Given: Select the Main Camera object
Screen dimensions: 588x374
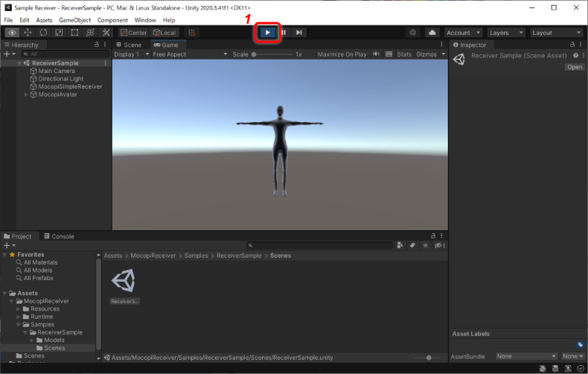Looking at the screenshot, I should pyautogui.click(x=57, y=71).
